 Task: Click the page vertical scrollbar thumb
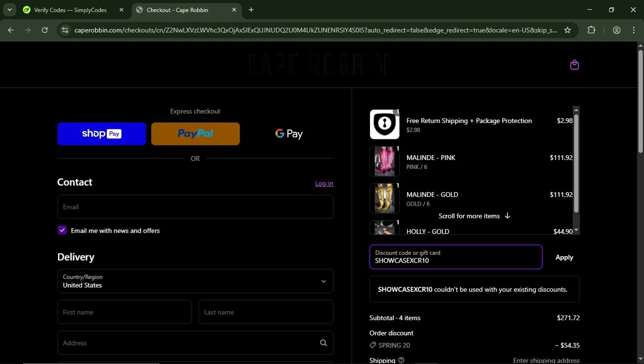640,101
